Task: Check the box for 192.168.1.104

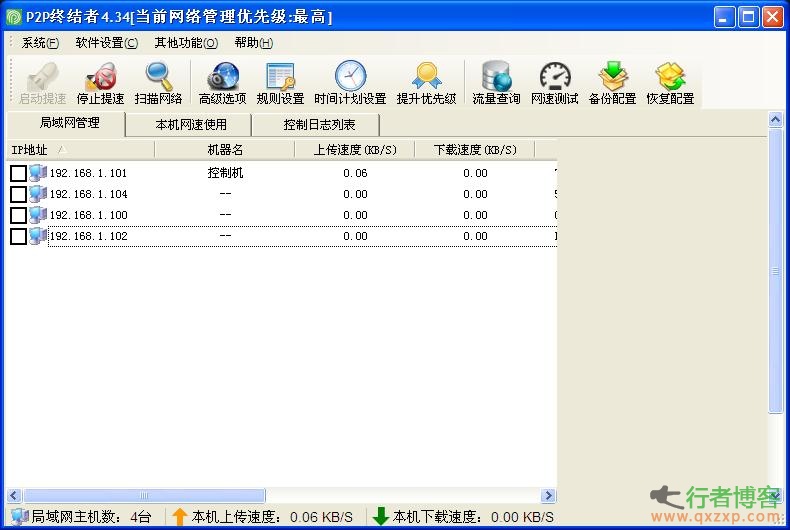Action: (x=18, y=194)
